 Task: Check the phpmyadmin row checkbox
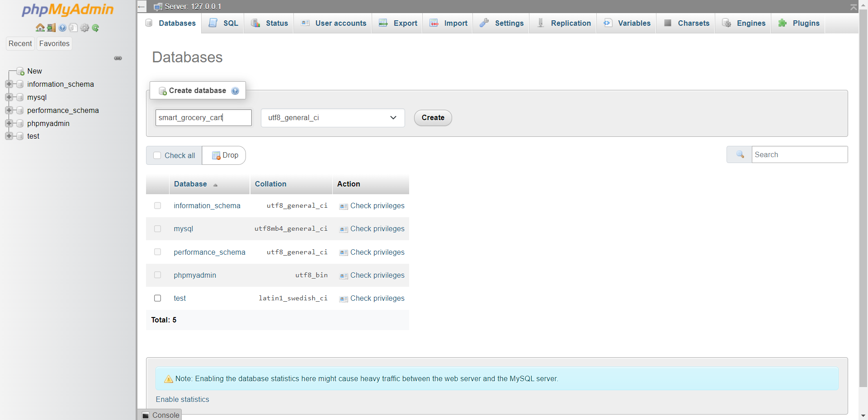tap(157, 275)
